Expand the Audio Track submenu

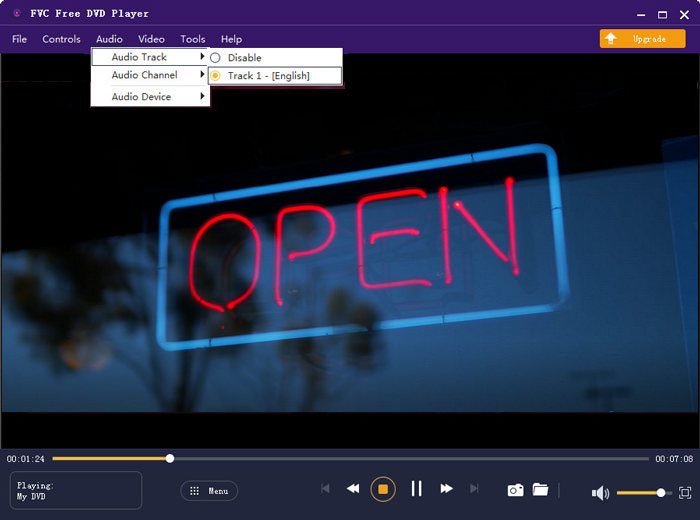tap(150, 57)
